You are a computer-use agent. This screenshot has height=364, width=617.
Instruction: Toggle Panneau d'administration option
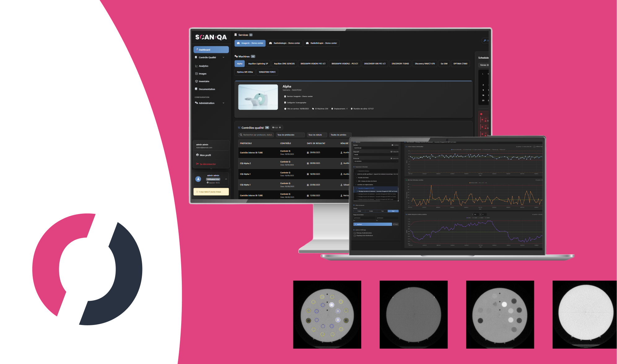tap(355, 233)
